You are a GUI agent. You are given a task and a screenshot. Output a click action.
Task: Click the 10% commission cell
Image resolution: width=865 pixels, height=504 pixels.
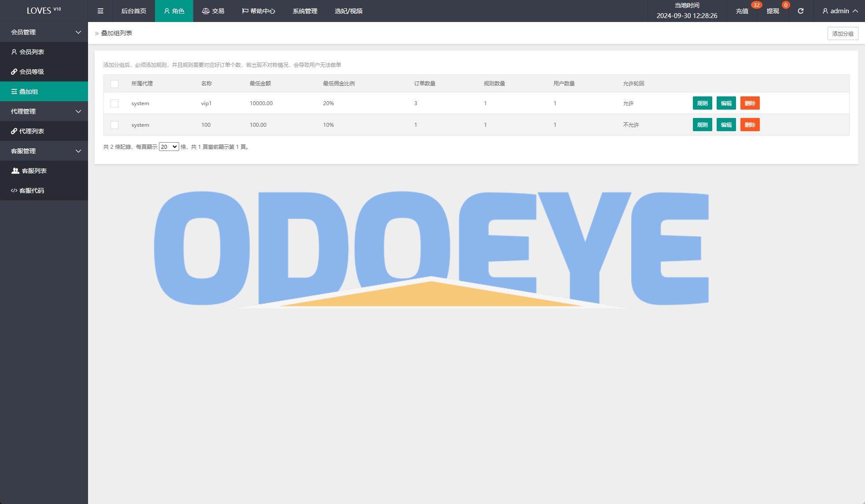[328, 125]
